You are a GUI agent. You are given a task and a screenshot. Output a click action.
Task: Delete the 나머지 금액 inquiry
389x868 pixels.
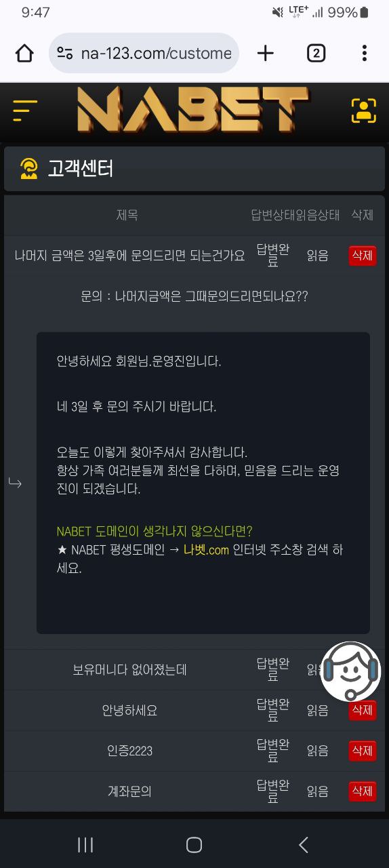pos(363,256)
